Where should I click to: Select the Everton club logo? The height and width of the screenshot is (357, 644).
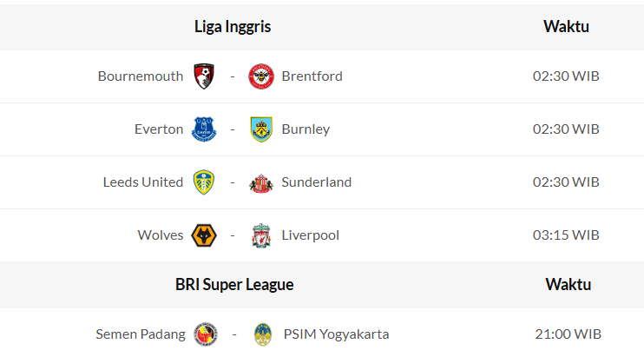pos(204,129)
